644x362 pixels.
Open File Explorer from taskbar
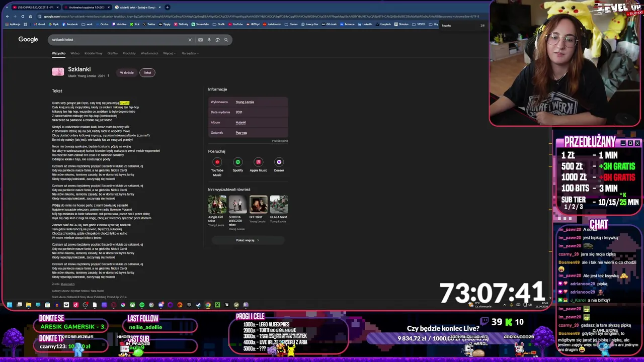(x=29, y=305)
